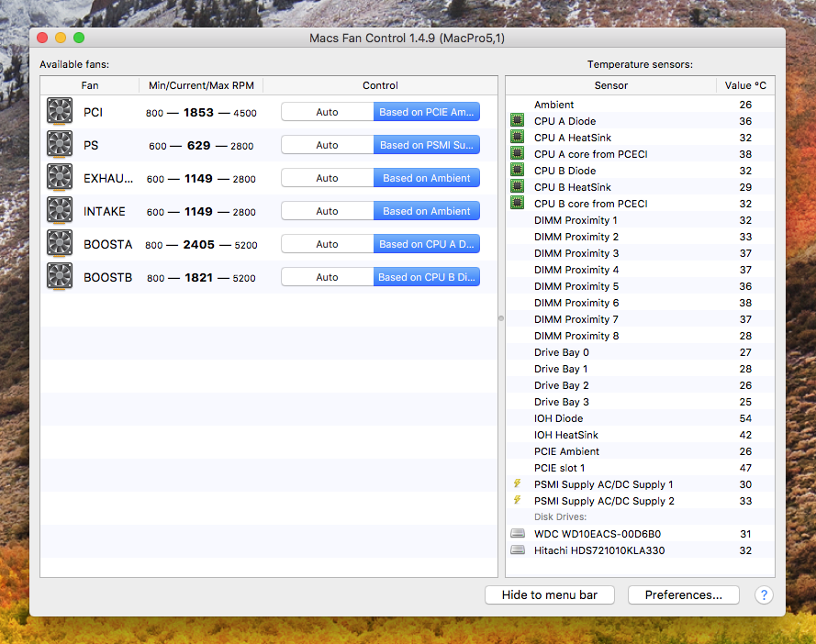Click the lightning icon for PSMI Supply 2
This screenshot has width=816, height=644.
[517, 500]
